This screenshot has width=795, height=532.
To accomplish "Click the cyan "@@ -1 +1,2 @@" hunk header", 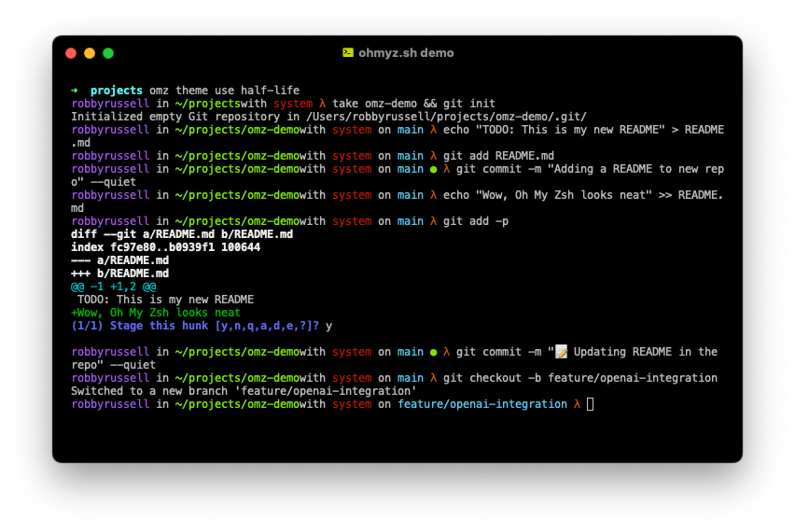I will click(x=113, y=287).
